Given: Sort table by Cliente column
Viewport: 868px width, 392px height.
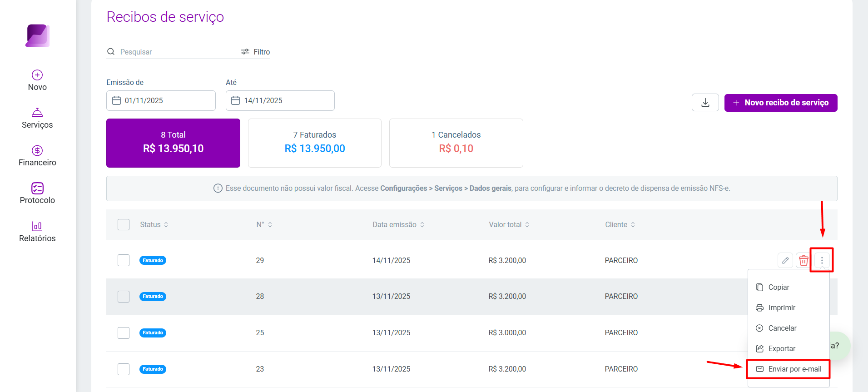Looking at the screenshot, I should click(620, 224).
